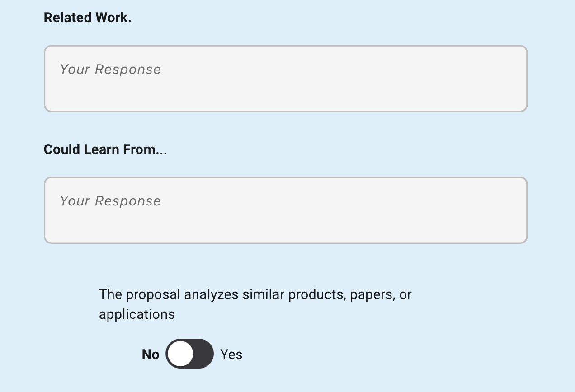Click the Related Work response field

tap(286, 79)
